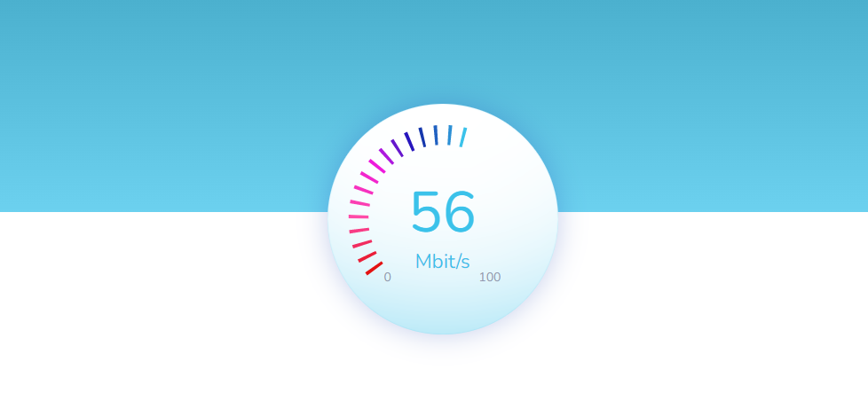Screen dimensions: 868x409
Task: Click the second-to-last blue tick
Action: click(449, 135)
